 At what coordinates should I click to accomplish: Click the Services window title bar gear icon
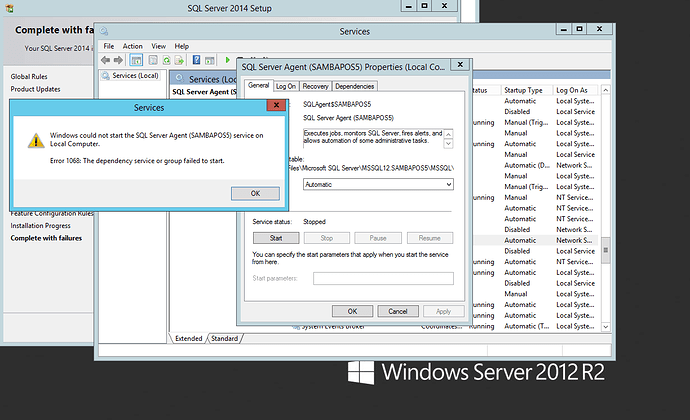[x=104, y=31]
